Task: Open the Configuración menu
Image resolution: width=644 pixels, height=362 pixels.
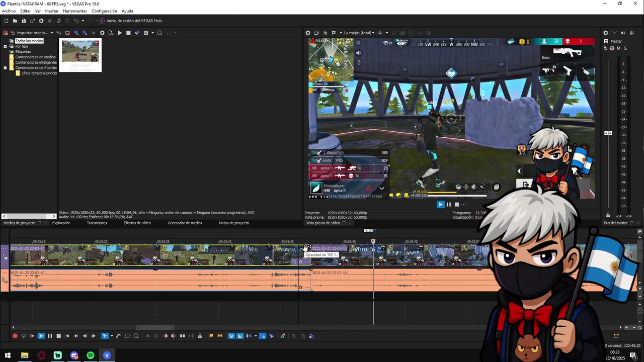Action: pos(104,11)
